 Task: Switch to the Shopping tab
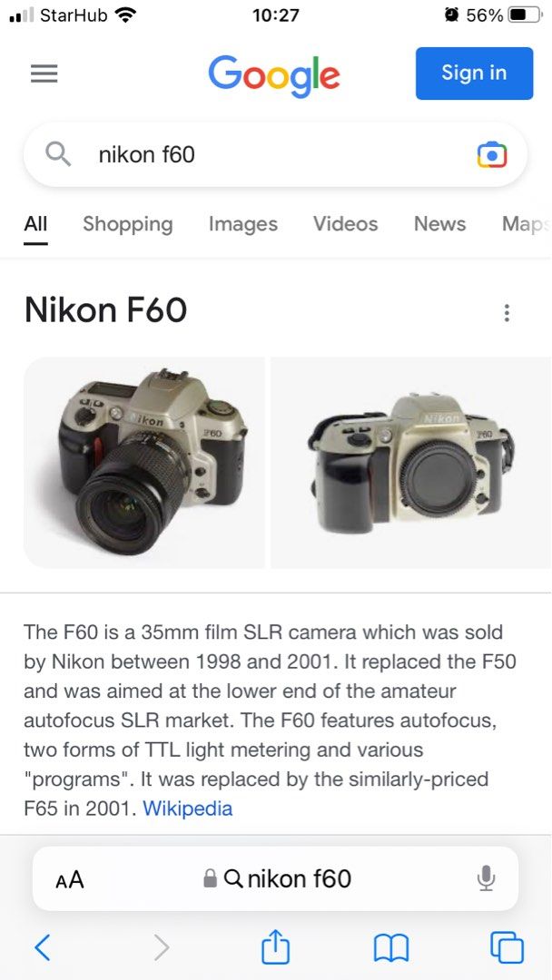(x=127, y=224)
